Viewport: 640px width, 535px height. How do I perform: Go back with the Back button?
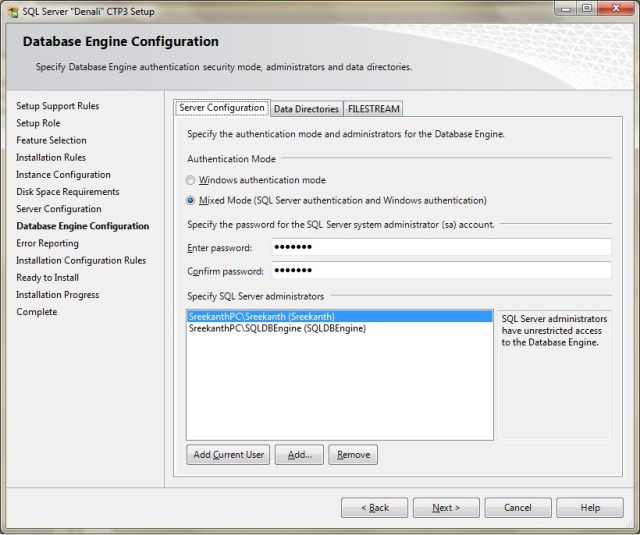[374, 508]
